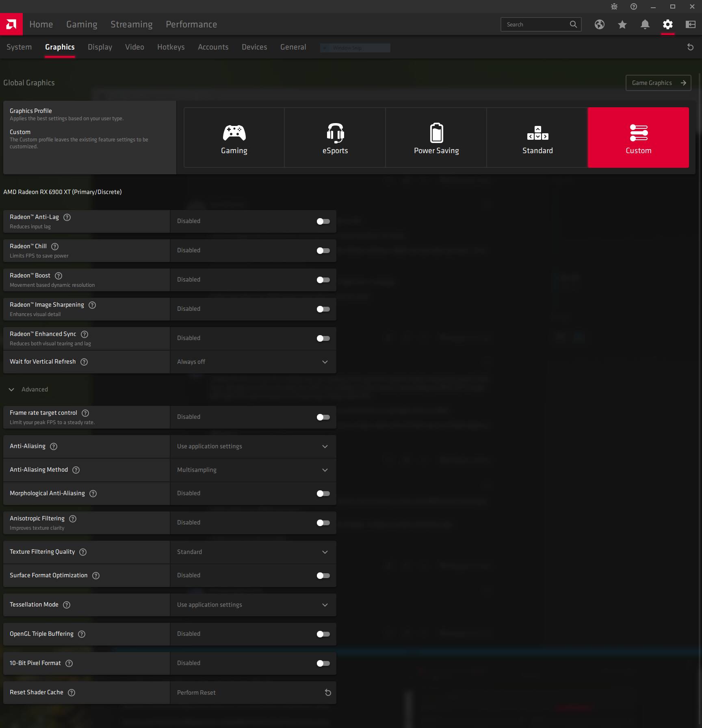This screenshot has height=728, width=702.
Task: Switch to the Accounts tab
Action: (x=213, y=47)
